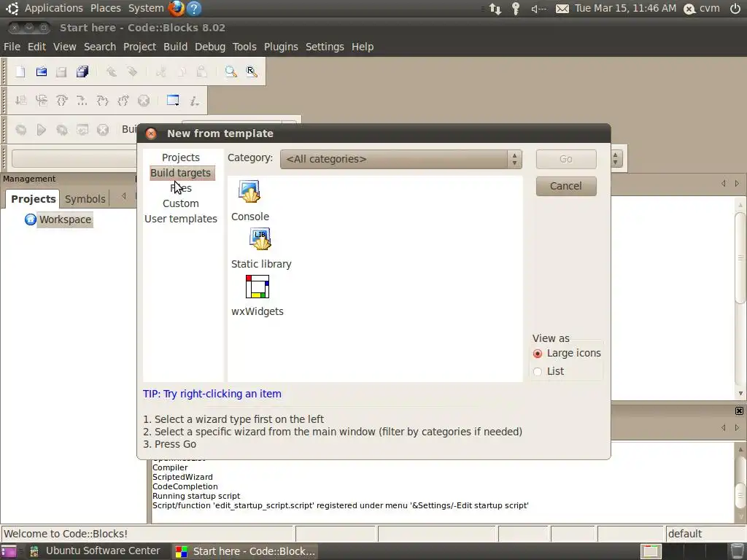Image resolution: width=747 pixels, height=560 pixels.
Task: Open the Build menu
Action: pos(175,47)
